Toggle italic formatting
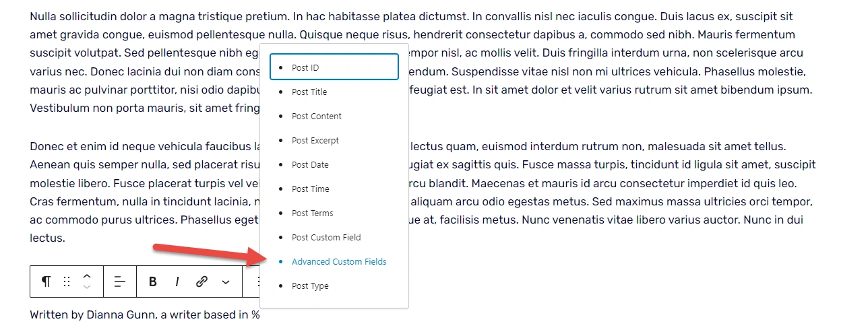 tap(177, 281)
